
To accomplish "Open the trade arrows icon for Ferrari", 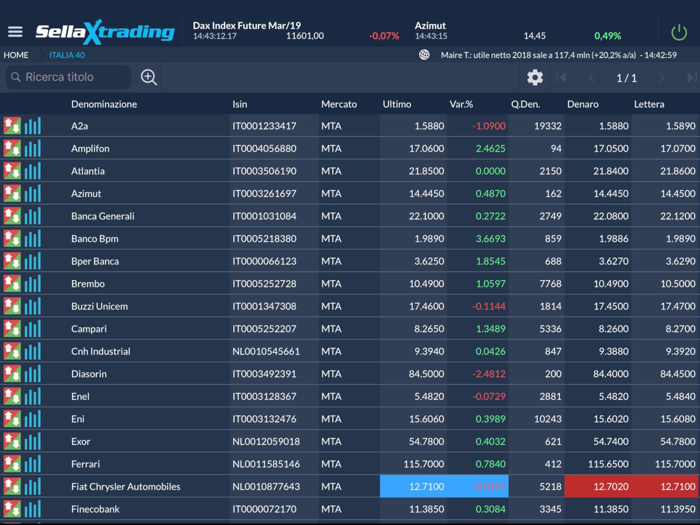I will (x=12, y=464).
